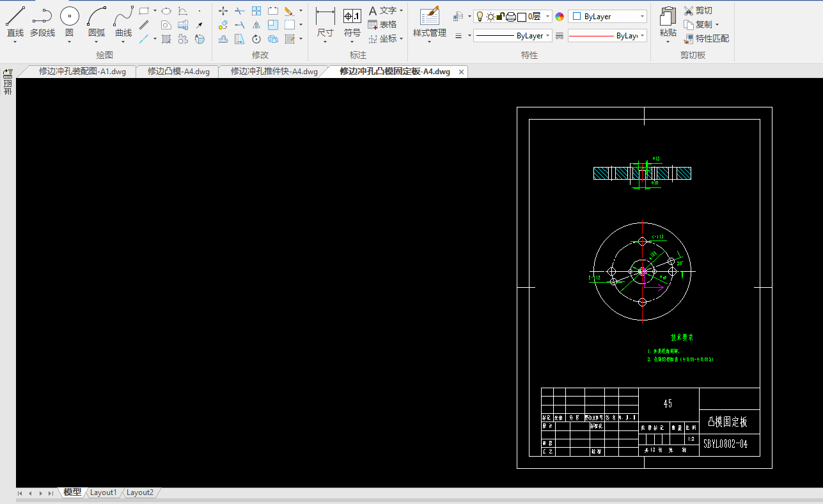This screenshot has height=504, width=823.
Task: Toggle the layer freeze sun icon
Action: [x=490, y=17]
